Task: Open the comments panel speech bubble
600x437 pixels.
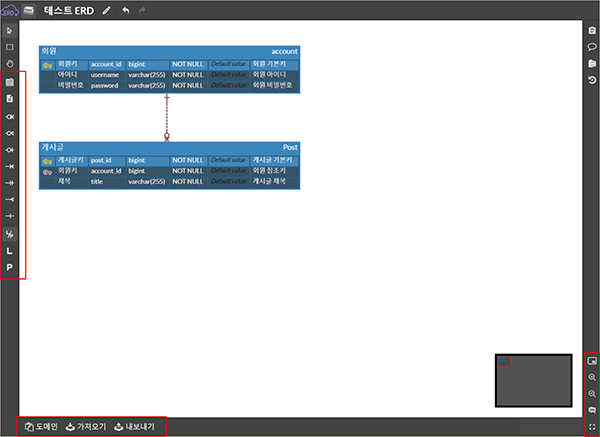Action: pos(592,47)
